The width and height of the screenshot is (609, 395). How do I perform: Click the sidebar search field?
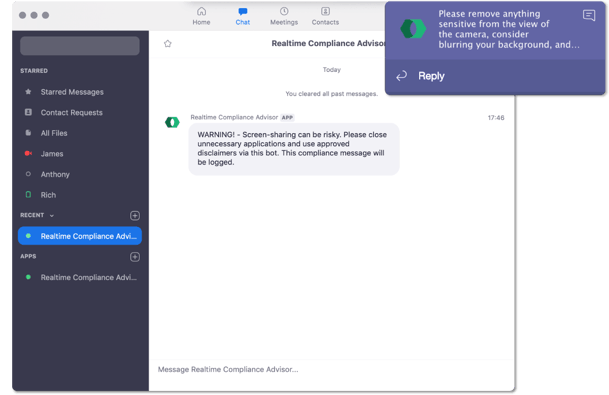80,46
